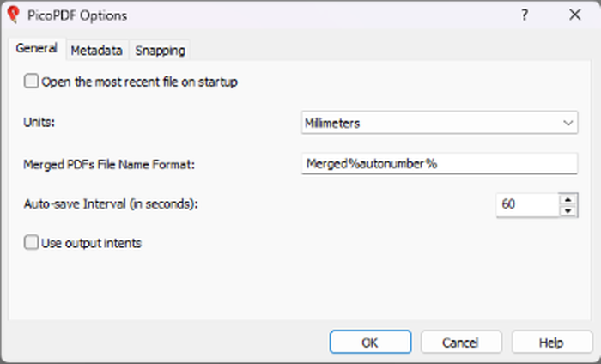Decrease auto-save interval with down arrow
The height and width of the screenshot is (364, 601).
point(568,211)
